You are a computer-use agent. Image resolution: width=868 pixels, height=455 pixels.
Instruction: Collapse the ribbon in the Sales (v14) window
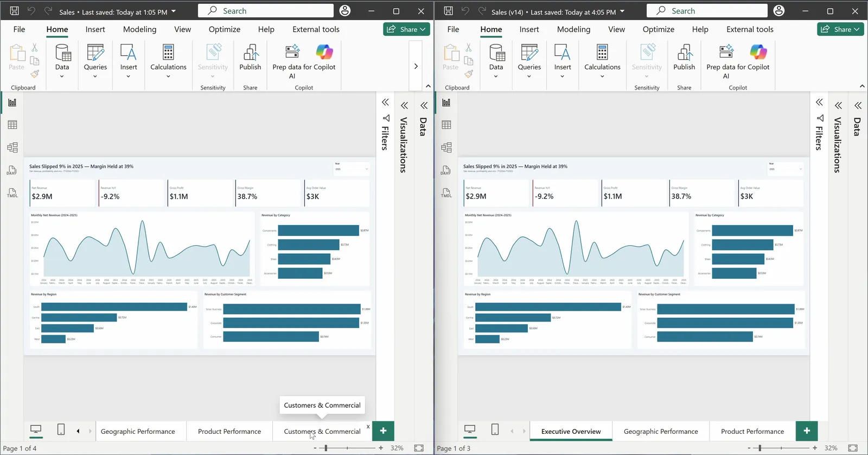click(x=862, y=86)
